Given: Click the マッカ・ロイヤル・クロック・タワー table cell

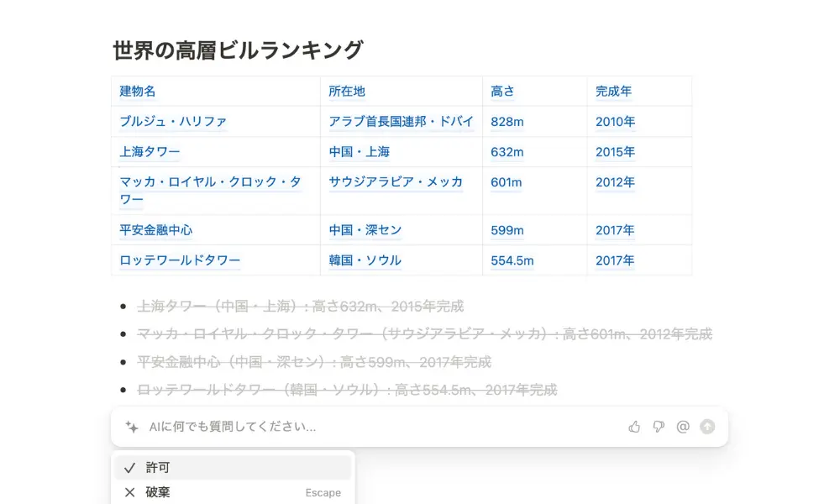Looking at the screenshot, I should (x=216, y=191).
